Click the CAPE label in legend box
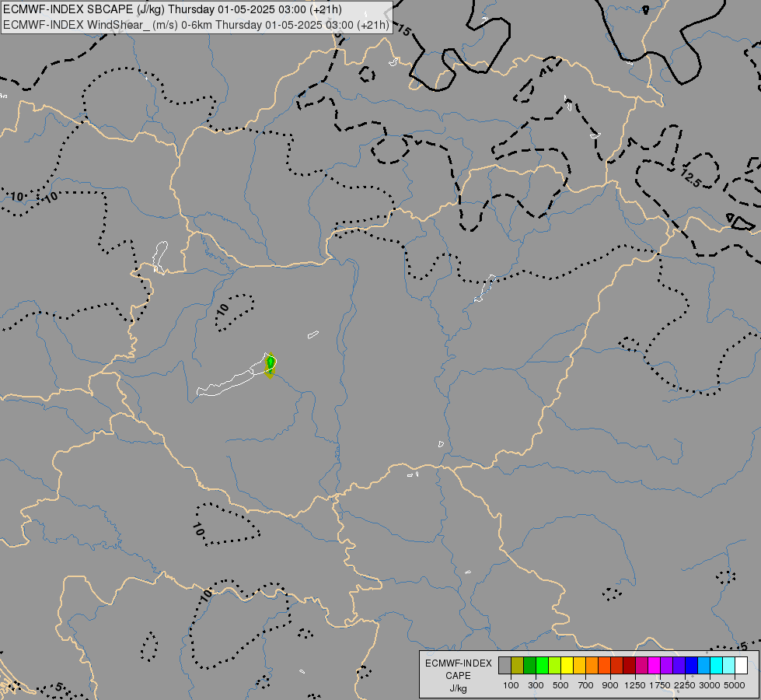The height and width of the screenshot is (700, 761). click(458, 676)
